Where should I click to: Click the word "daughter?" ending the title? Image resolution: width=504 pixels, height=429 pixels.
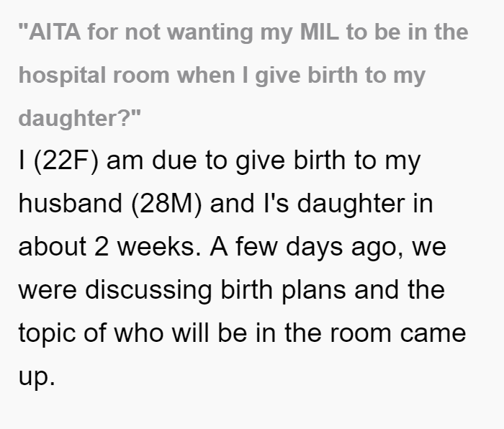point(80,118)
